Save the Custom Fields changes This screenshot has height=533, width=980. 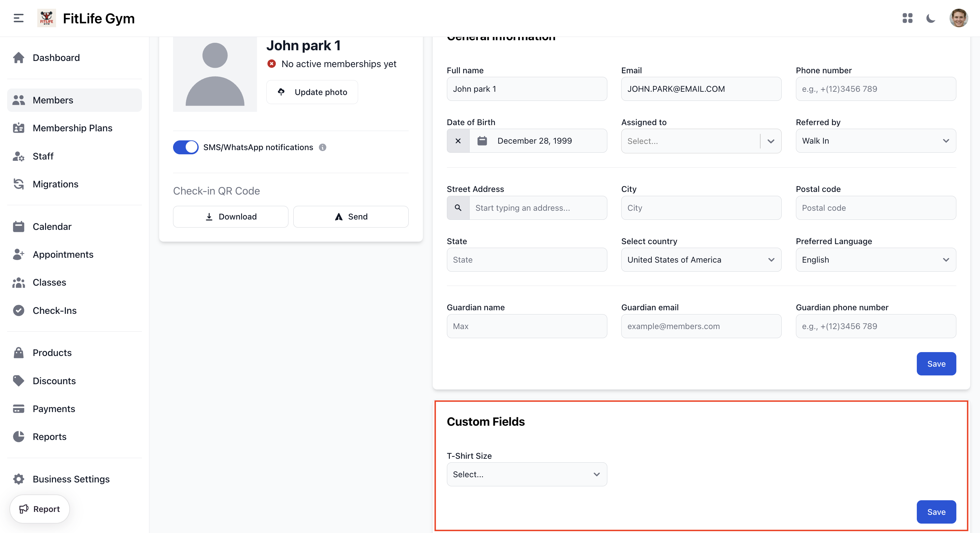pos(936,512)
